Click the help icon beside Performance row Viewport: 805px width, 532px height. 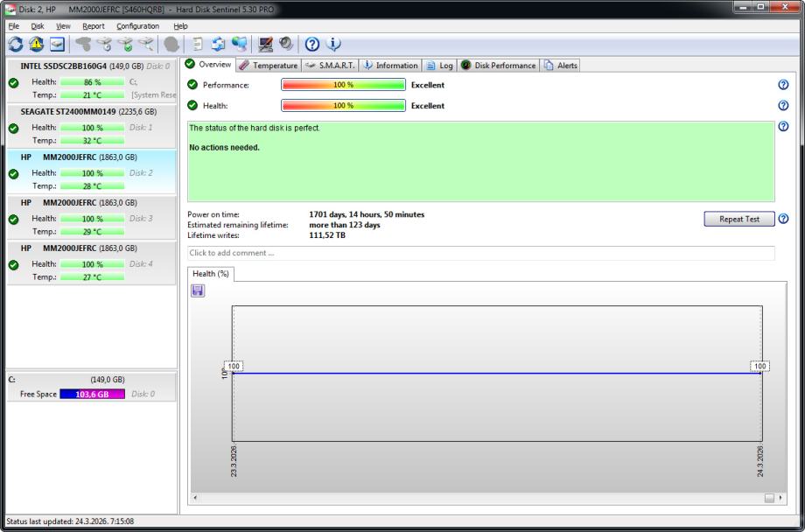coord(783,85)
